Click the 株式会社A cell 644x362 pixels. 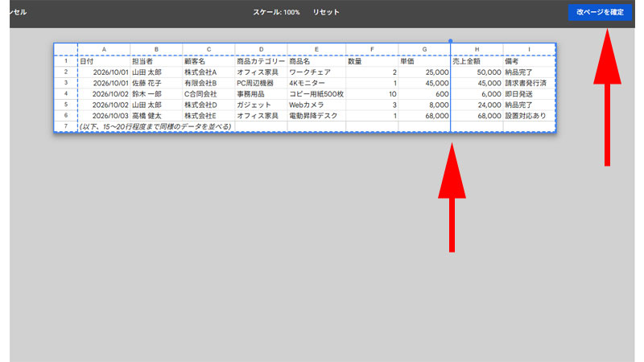[x=208, y=72]
